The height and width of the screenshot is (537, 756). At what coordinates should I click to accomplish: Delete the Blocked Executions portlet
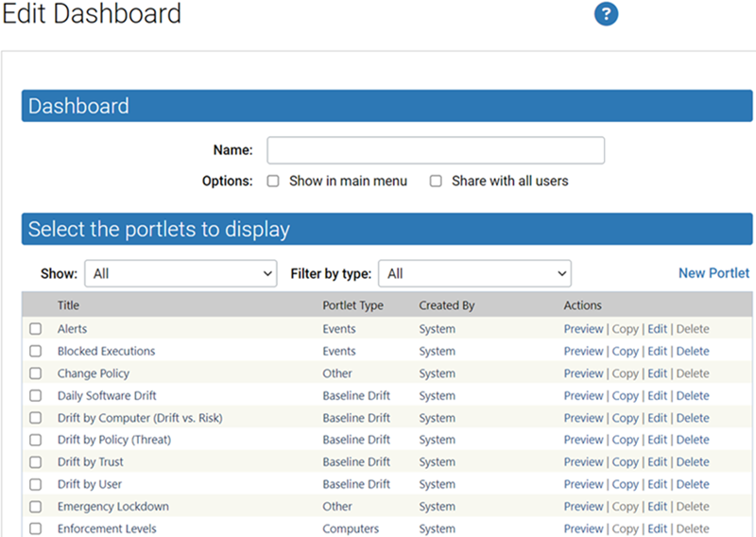[x=693, y=352]
